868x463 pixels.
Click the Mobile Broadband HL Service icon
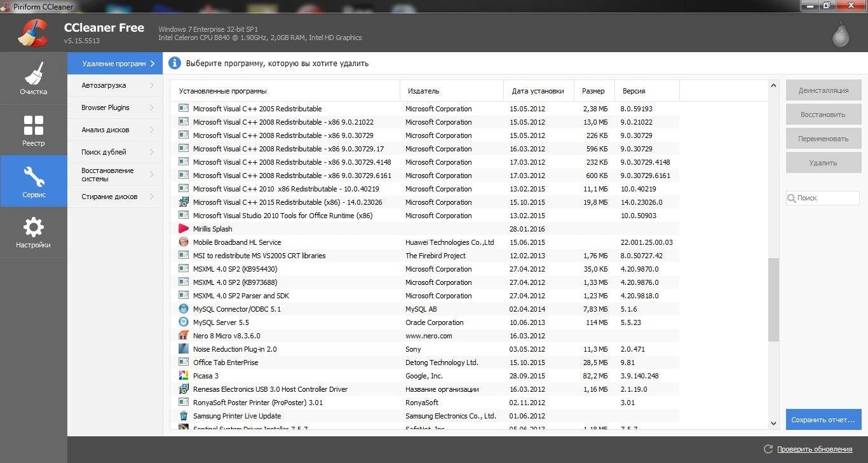[183, 242]
